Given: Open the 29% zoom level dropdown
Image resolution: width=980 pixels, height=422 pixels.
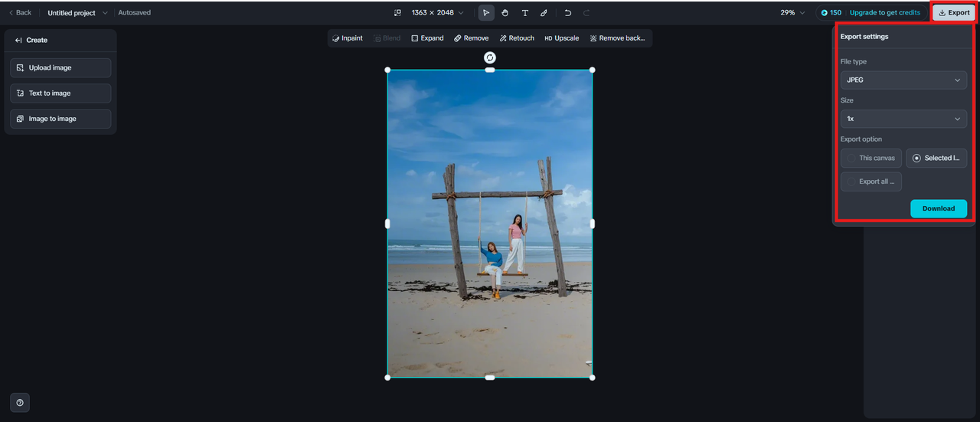Looking at the screenshot, I should (792, 13).
